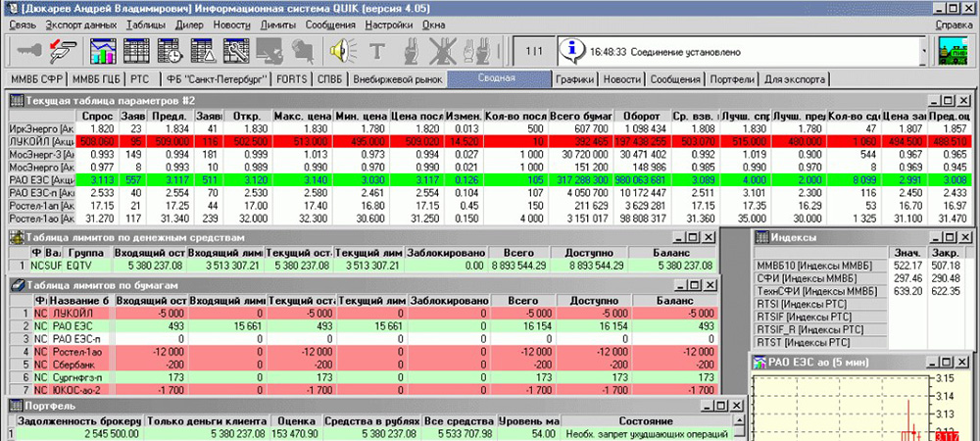Switch to the Для экспорта tab

[x=796, y=79]
